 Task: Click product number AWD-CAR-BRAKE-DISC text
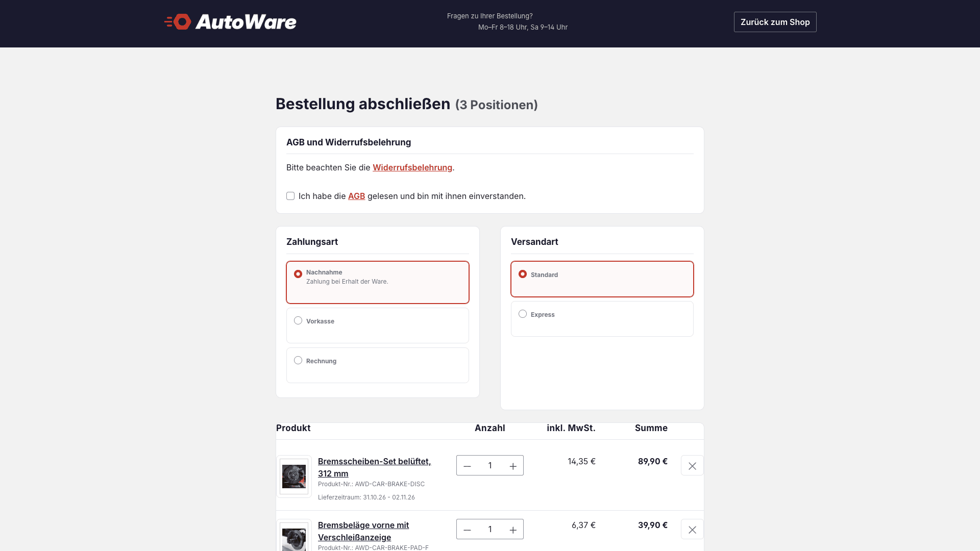point(390,484)
